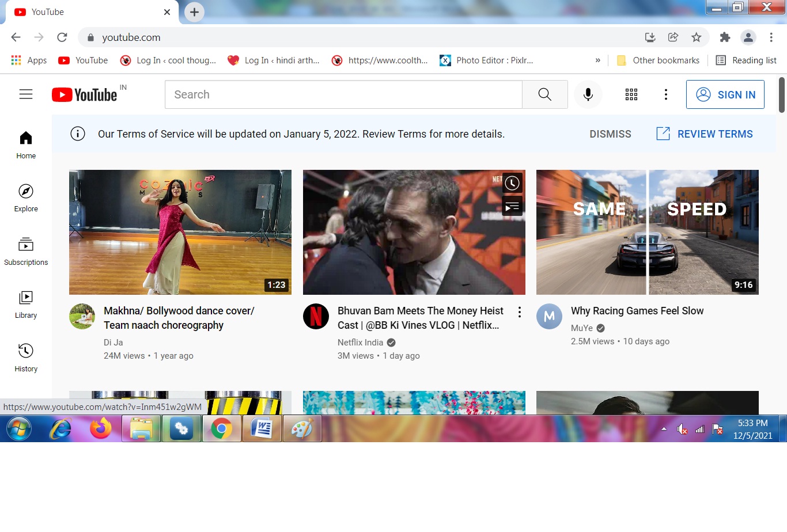The height and width of the screenshot is (532, 787).
Task: Show hidden tray icons arrow
Action: (664, 429)
